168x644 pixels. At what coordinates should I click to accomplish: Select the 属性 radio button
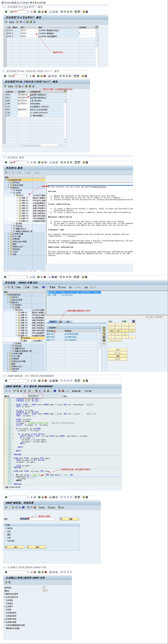6,534
